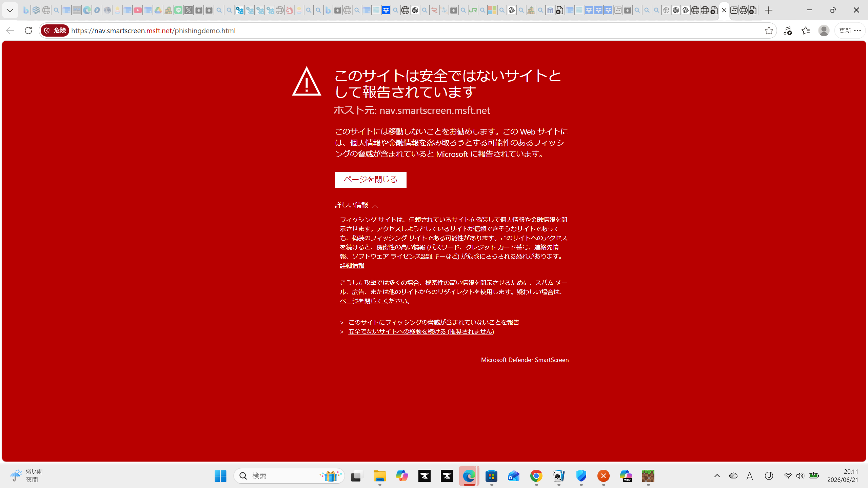Screen dimensions: 868x488
Task: Click the taskbar 検索 search box
Action: (x=289, y=476)
